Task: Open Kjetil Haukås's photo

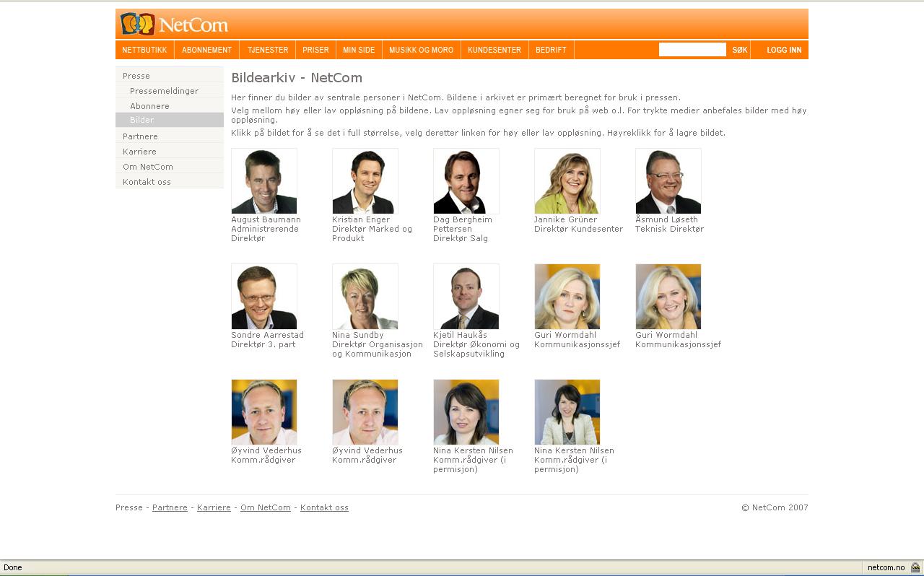Action: coord(466,297)
